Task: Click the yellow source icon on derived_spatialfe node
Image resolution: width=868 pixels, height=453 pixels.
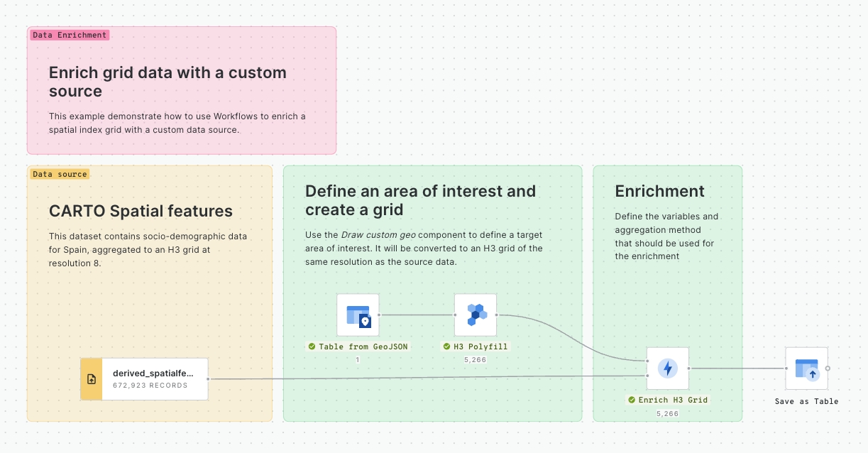Action: pyautogui.click(x=92, y=379)
